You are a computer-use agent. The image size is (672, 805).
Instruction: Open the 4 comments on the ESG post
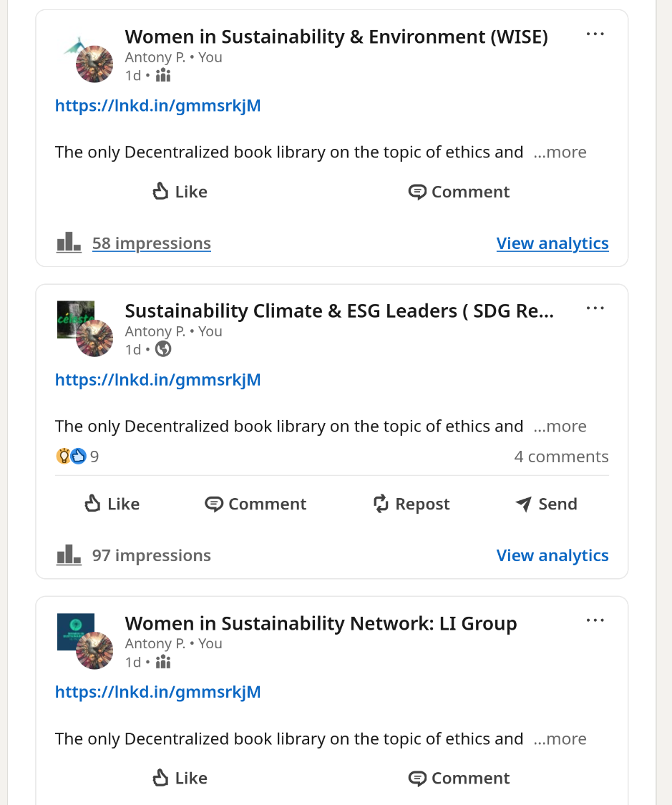click(x=561, y=457)
